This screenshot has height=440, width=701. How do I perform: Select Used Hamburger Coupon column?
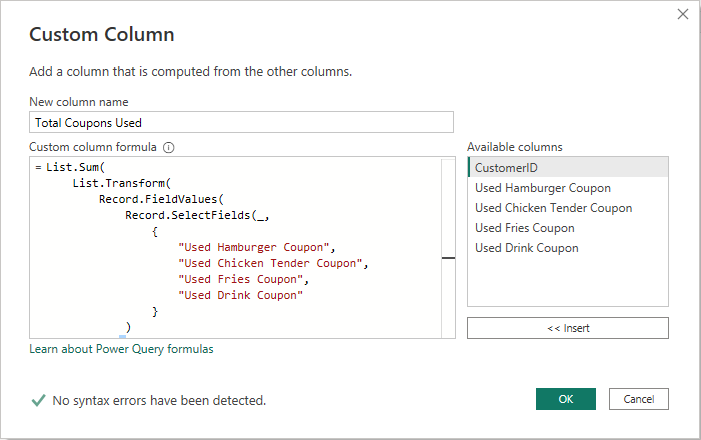(542, 188)
